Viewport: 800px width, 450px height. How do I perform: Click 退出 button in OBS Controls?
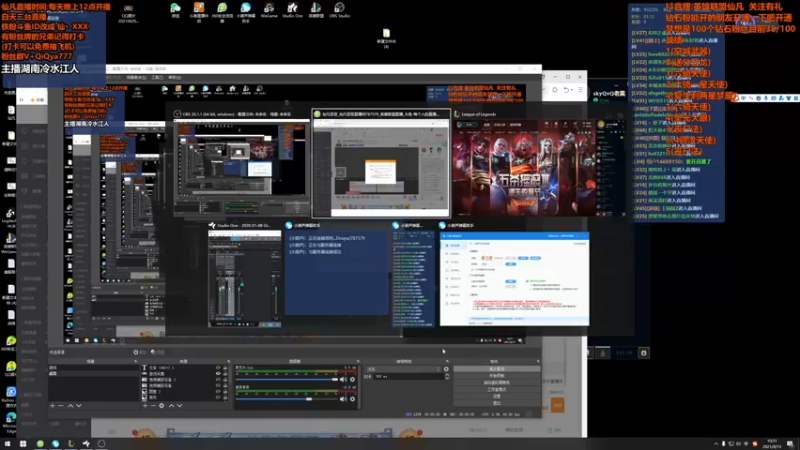(x=496, y=403)
